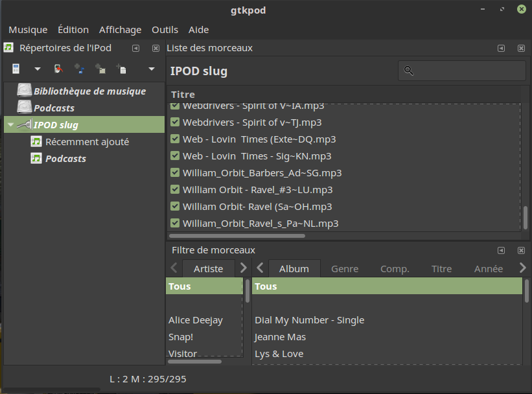
Task: Collapse the IPOD slug tree node
Action: click(x=10, y=125)
